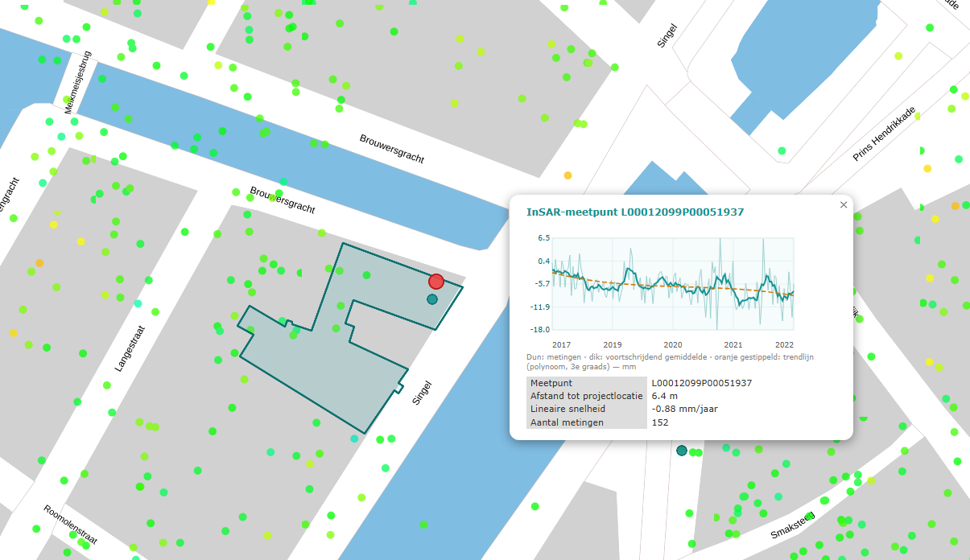Viewport: 970px width, 560px height.
Task: Click the 'Singel' label beside the project polygon
Action: click(424, 393)
